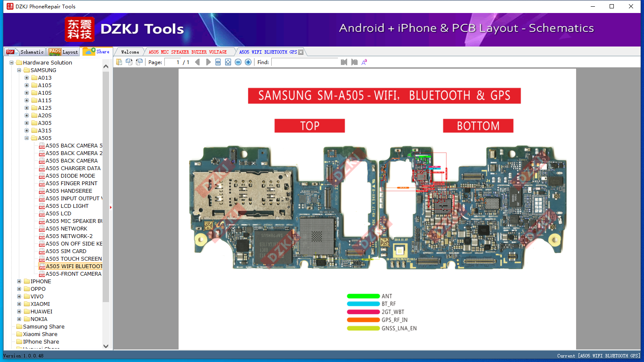Click the PDF icon for A505 CHARGER DATA

point(42,168)
